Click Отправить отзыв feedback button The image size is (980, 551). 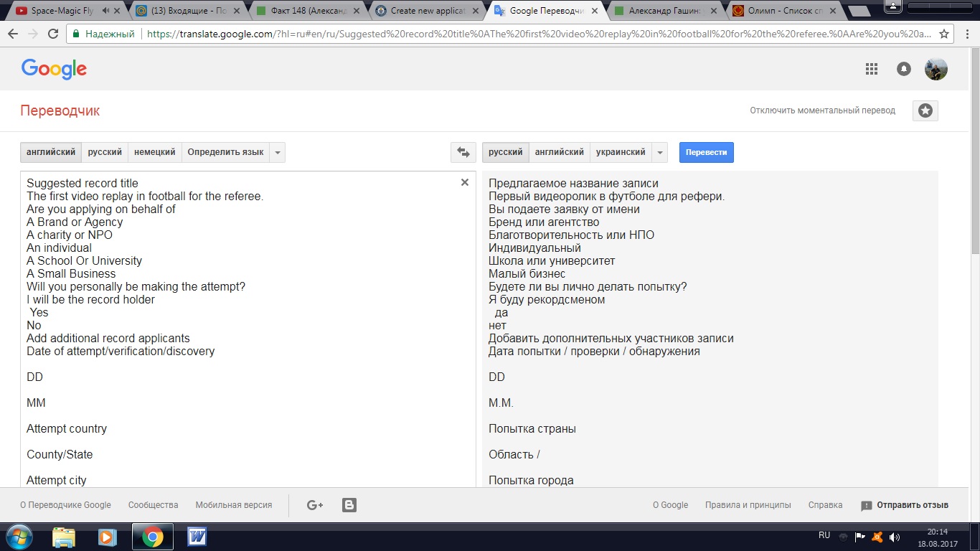905,505
